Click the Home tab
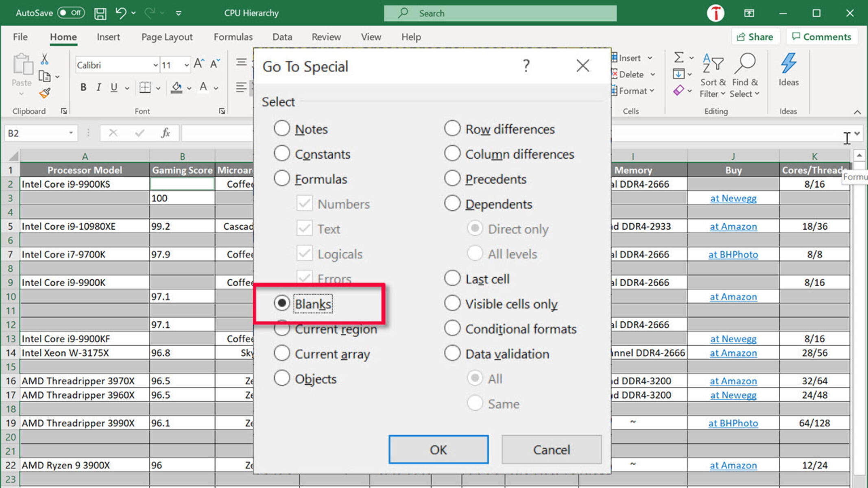868x488 pixels. (63, 37)
